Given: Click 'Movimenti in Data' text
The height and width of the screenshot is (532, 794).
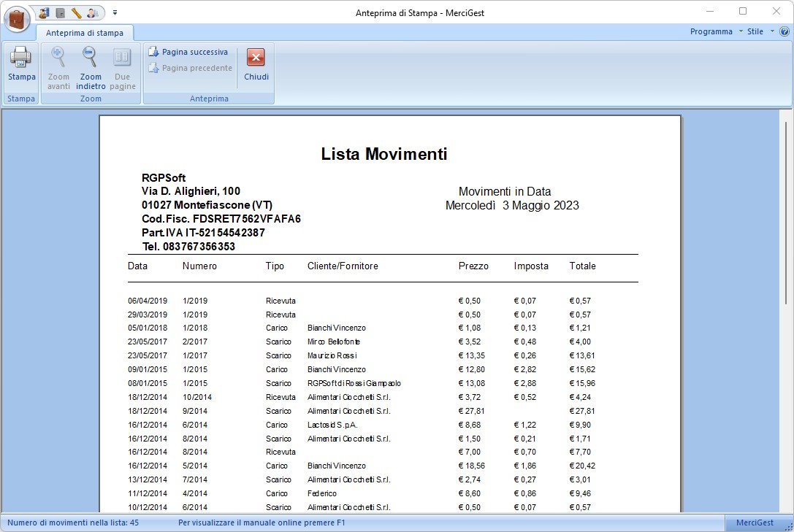Looking at the screenshot, I should coord(505,192).
